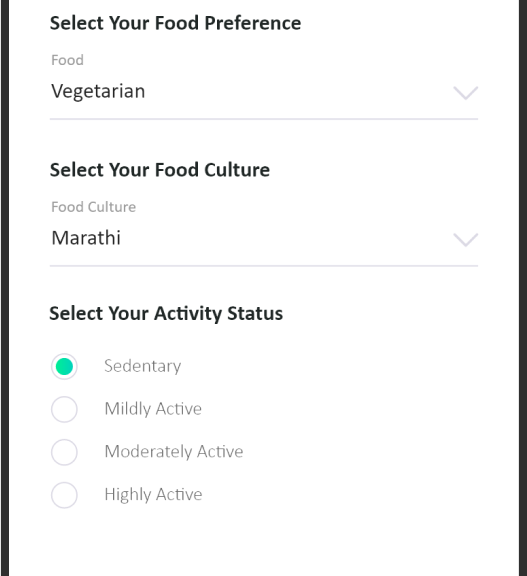The image size is (527, 576).
Task: Click the underline below the Vegetarian field
Action: pyautogui.click(x=264, y=119)
